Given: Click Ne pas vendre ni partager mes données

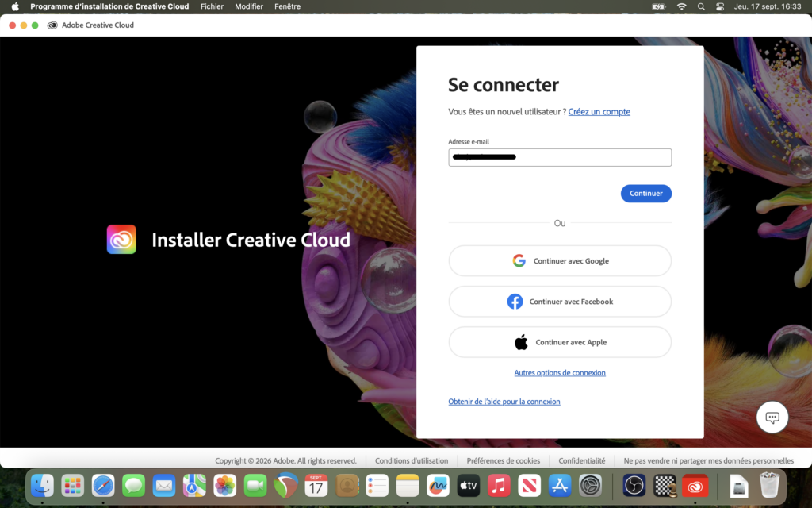Looking at the screenshot, I should tap(708, 460).
